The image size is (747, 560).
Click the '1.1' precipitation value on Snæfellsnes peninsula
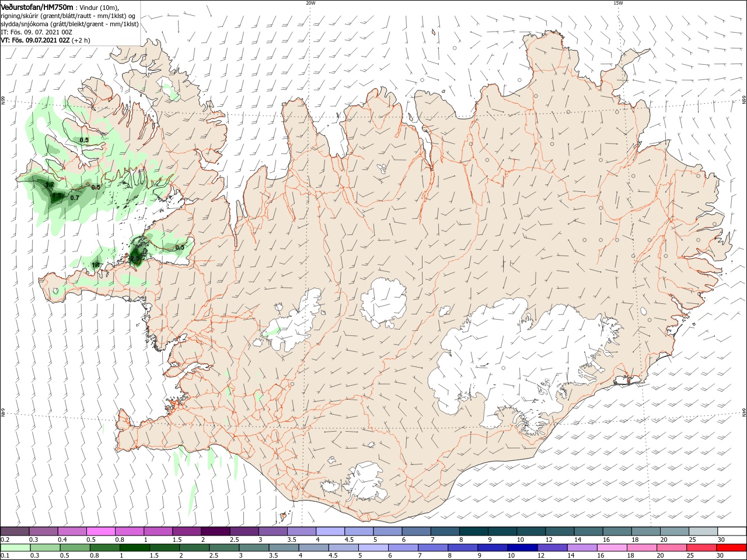click(x=96, y=265)
